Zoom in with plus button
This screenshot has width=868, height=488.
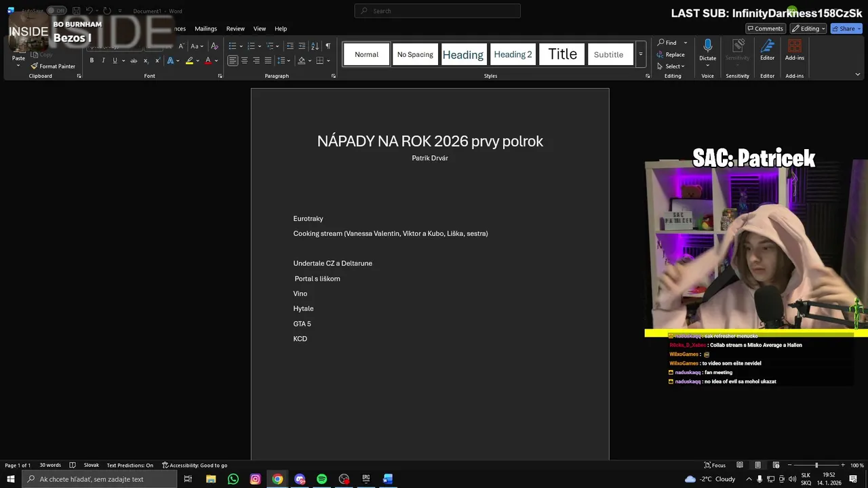pyautogui.click(x=843, y=465)
